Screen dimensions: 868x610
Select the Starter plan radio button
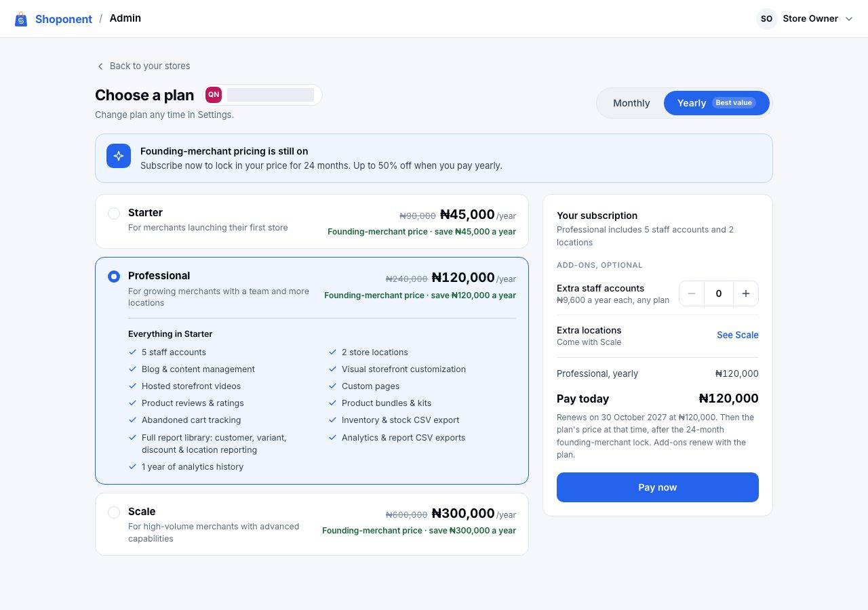coord(114,213)
